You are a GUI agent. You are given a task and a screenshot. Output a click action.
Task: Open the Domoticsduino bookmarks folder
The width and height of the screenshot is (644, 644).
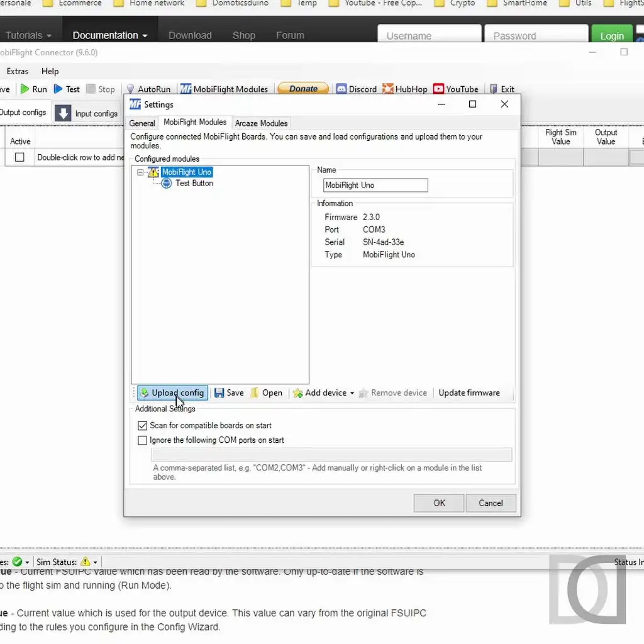coord(233,3)
